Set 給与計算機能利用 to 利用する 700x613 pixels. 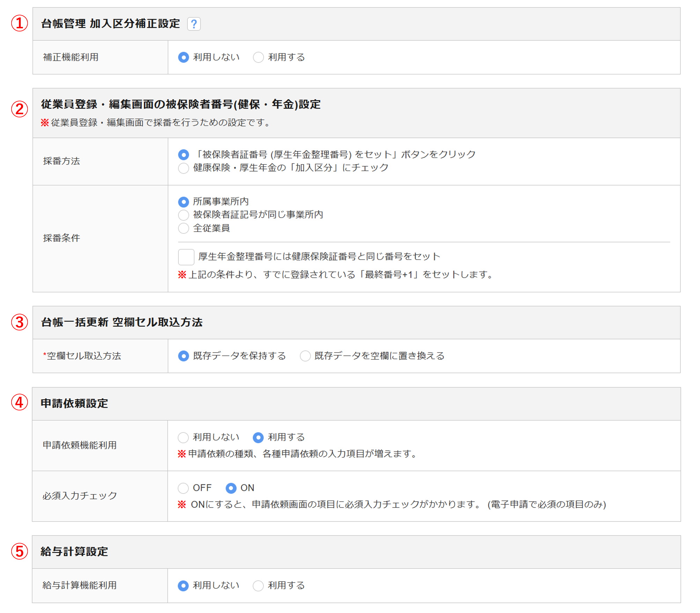click(258, 586)
